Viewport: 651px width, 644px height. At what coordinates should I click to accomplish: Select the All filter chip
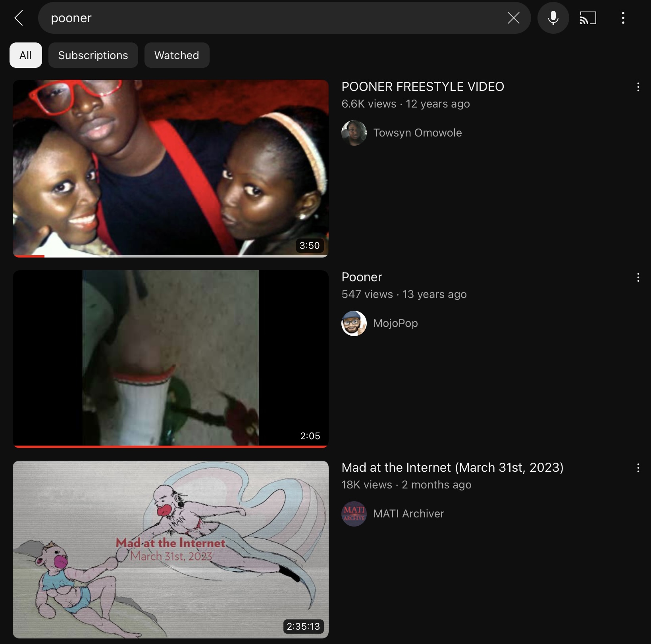pyautogui.click(x=26, y=55)
